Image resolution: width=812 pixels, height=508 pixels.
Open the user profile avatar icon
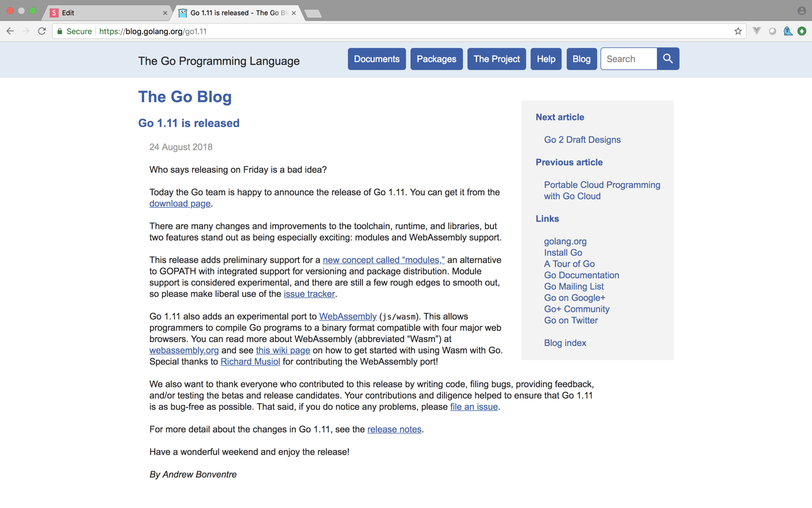click(x=801, y=11)
